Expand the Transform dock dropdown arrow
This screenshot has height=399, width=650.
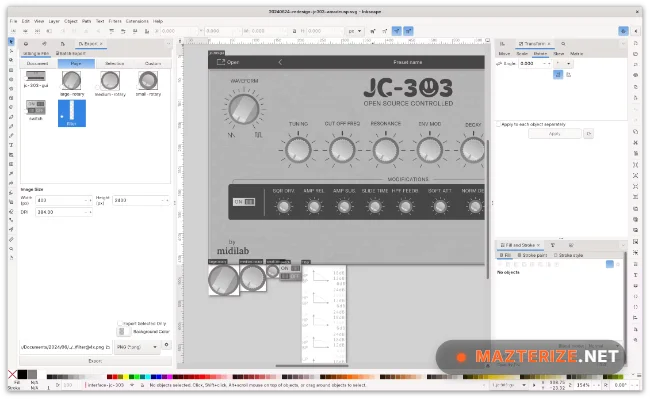[x=623, y=44]
